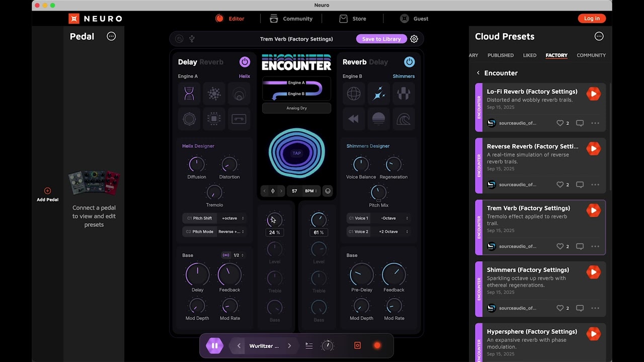Click the Delay knob in the Delay Base section
Viewport: 644px width, 362px height.
pos(197,274)
